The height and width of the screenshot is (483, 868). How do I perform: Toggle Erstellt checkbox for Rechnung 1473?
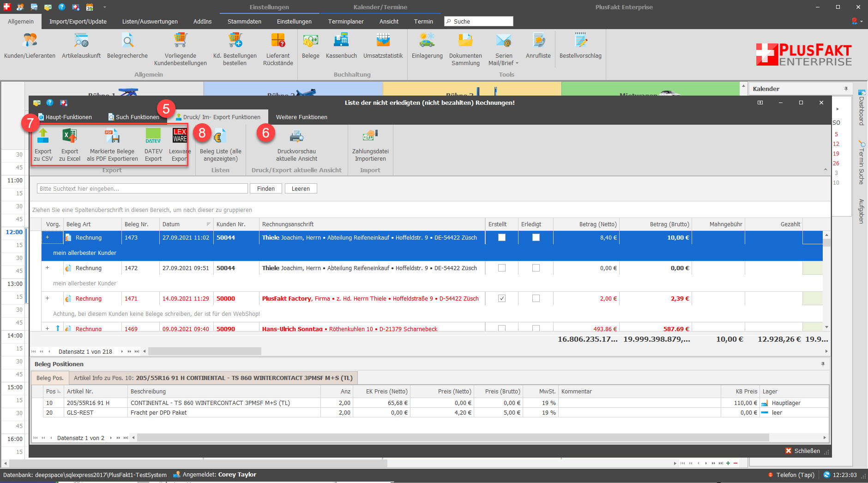[x=502, y=237]
